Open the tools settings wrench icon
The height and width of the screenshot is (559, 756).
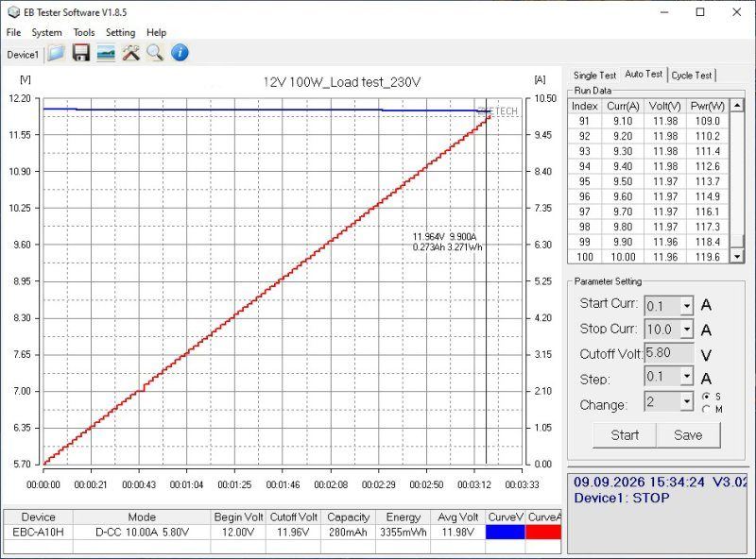[x=130, y=53]
